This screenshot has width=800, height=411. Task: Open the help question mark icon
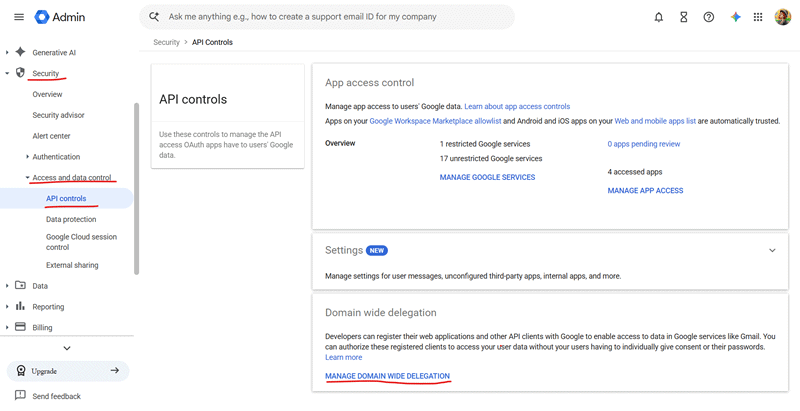tap(709, 17)
